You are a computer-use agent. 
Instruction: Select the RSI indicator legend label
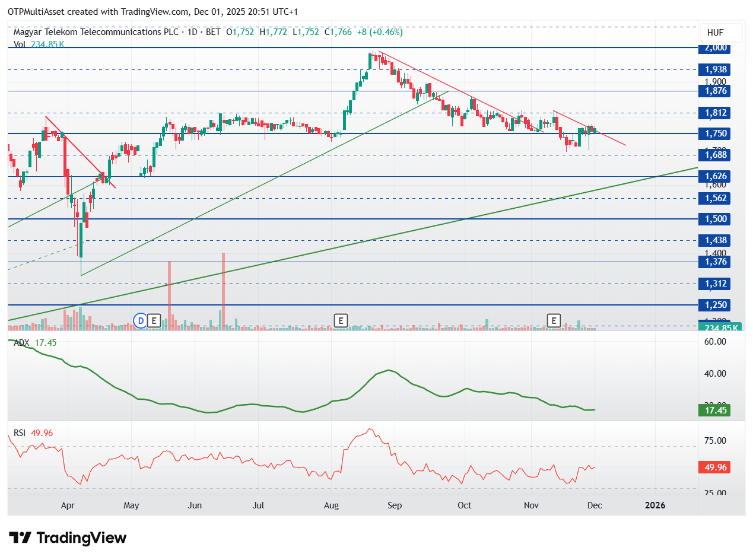[20, 433]
